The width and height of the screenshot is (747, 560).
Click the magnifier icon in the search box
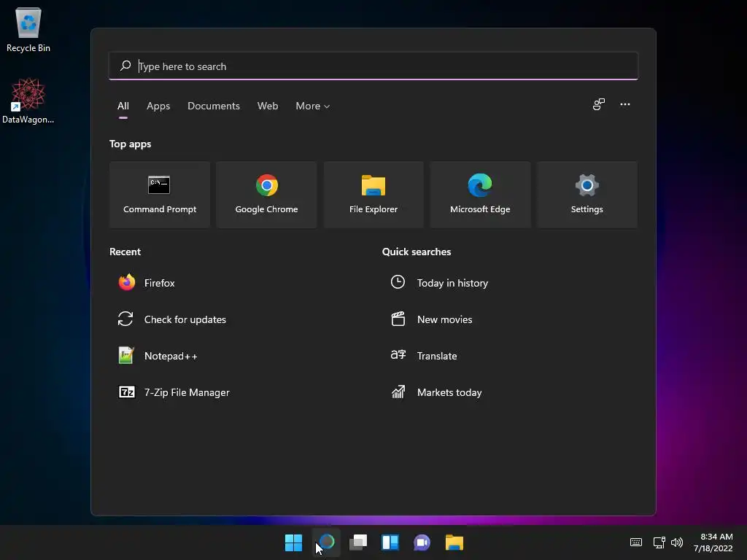[125, 66]
